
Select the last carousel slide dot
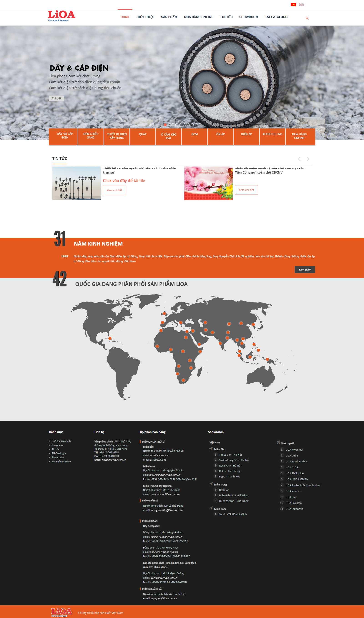(200, 125)
